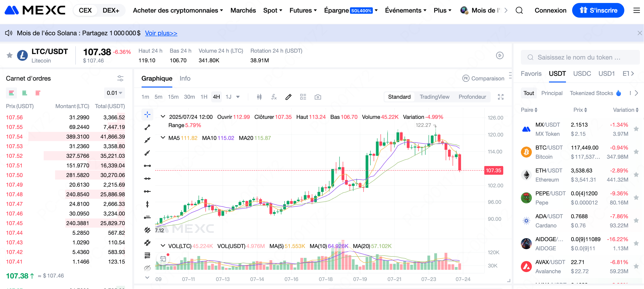Switch chart to Profondeur mode
Screen dimensions: 644x289
[472, 97]
